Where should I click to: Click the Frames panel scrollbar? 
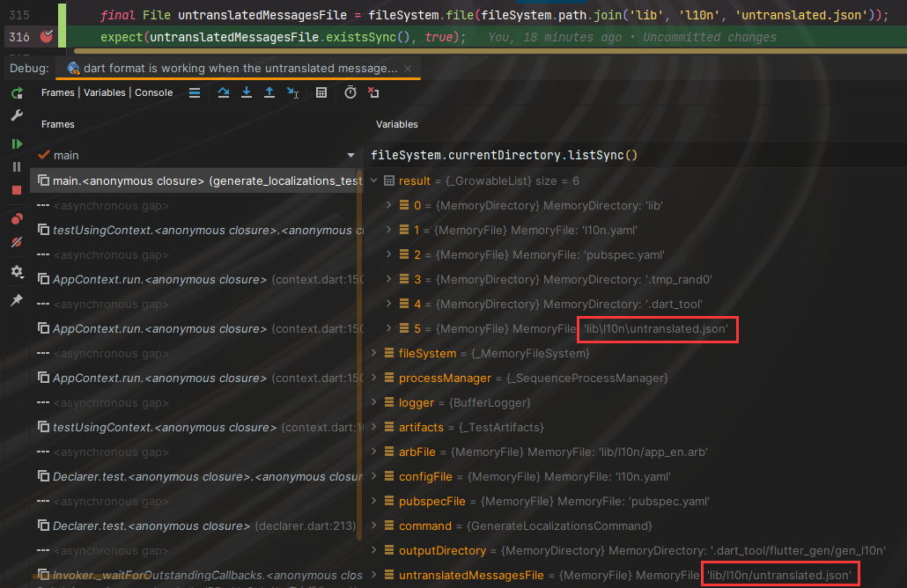(x=360, y=356)
